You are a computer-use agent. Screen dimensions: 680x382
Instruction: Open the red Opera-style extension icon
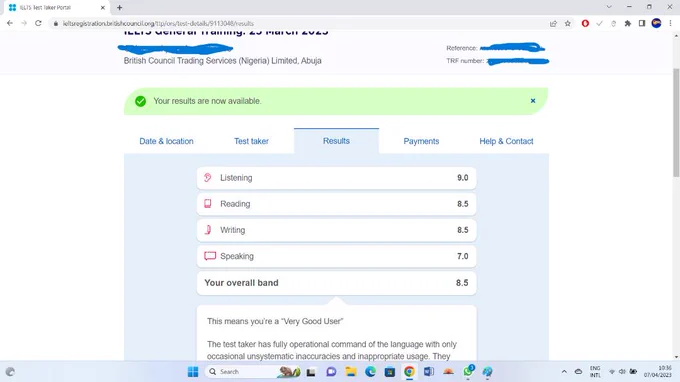[585, 23]
